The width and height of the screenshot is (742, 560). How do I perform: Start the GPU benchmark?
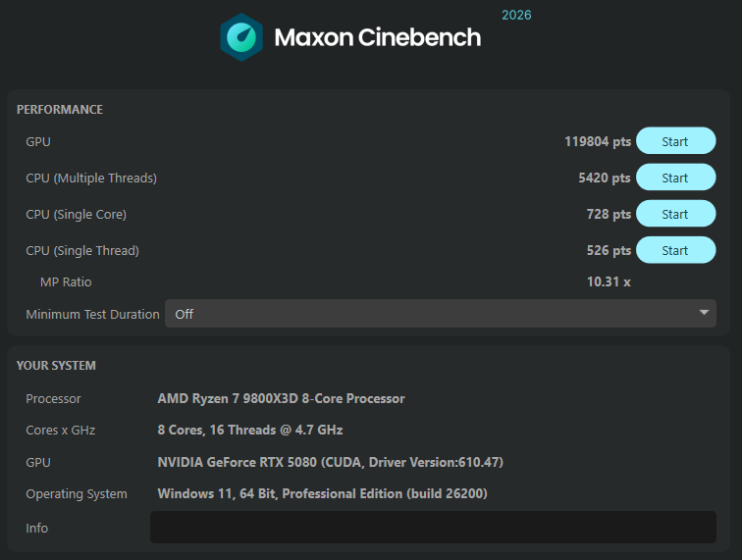(x=675, y=141)
